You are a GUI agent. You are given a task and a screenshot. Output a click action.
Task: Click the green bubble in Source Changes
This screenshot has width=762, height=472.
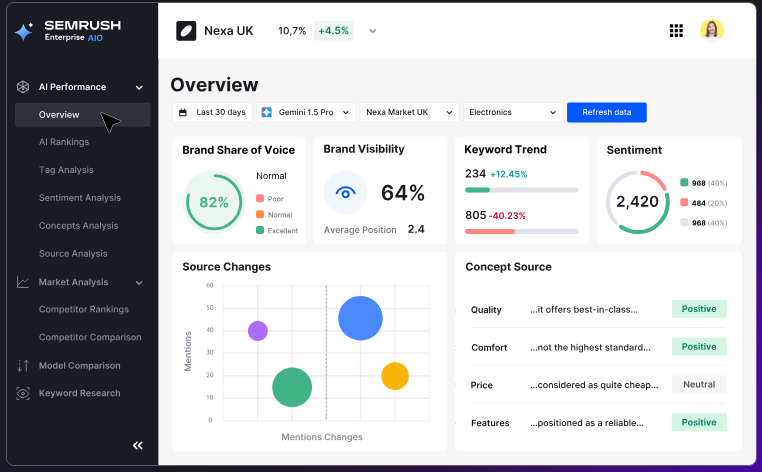point(292,387)
